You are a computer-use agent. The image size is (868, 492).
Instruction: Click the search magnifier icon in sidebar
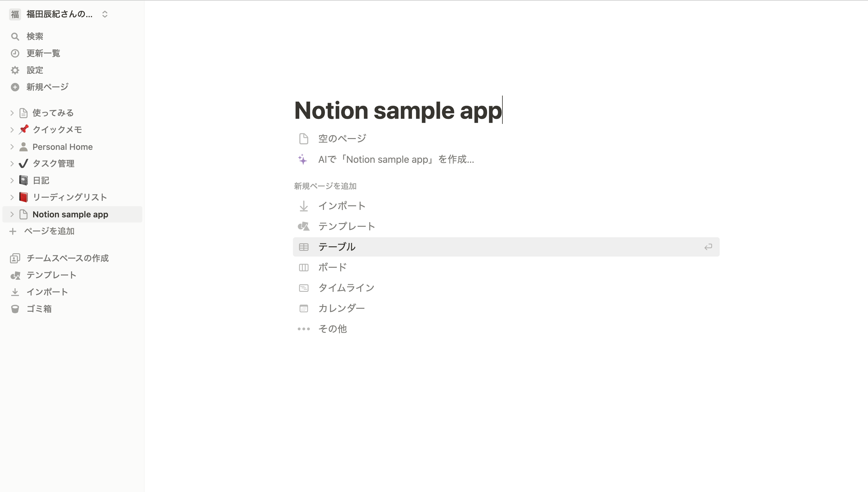15,36
